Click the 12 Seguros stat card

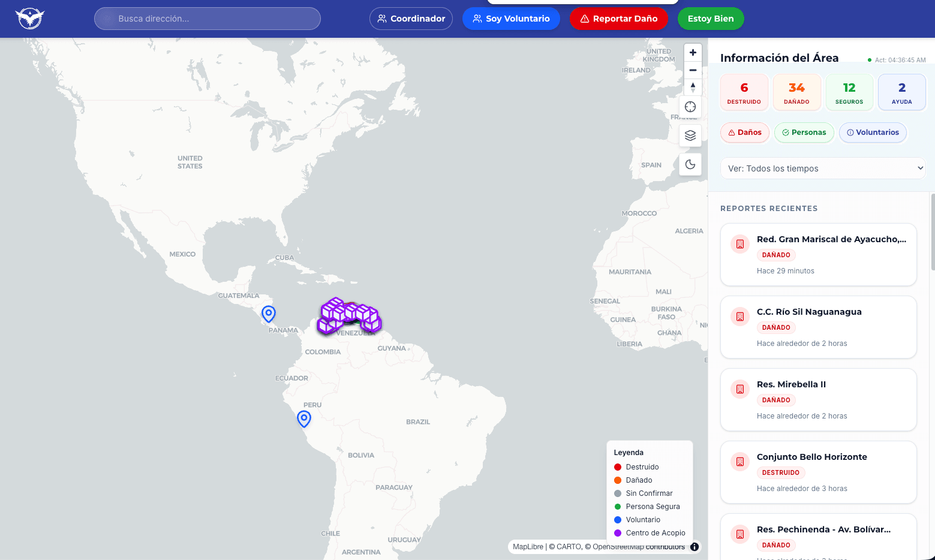click(x=849, y=92)
